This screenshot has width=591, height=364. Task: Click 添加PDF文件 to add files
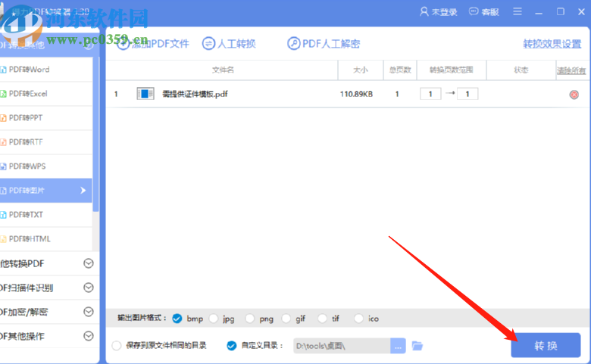click(153, 44)
